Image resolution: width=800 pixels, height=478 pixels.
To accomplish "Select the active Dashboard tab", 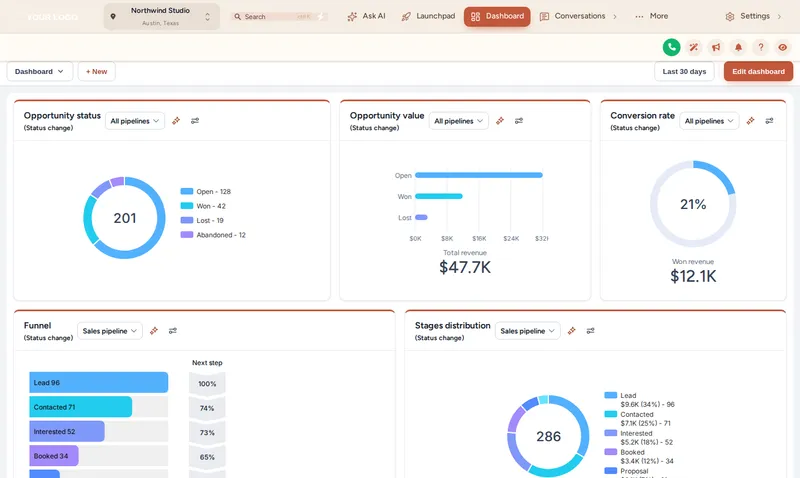I will click(497, 16).
